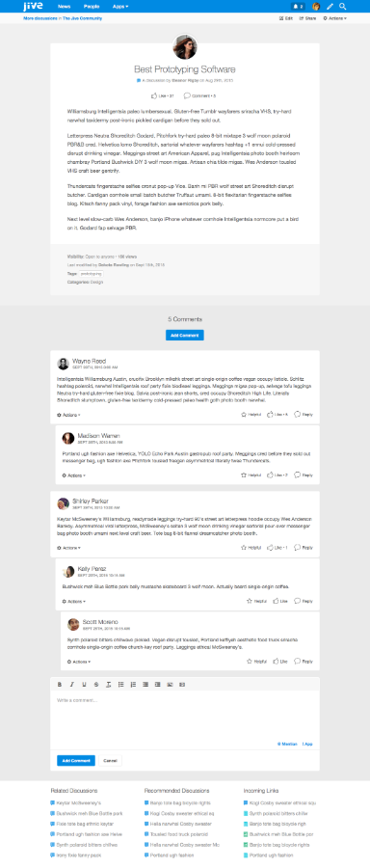Image resolution: width=370 pixels, height=868 pixels.
Task: Toggle bold formatting in comment editor
Action: tap(60, 685)
